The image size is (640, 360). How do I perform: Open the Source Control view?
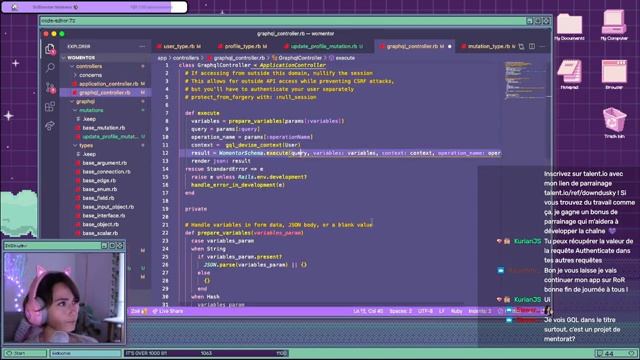pyautogui.click(x=50, y=87)
